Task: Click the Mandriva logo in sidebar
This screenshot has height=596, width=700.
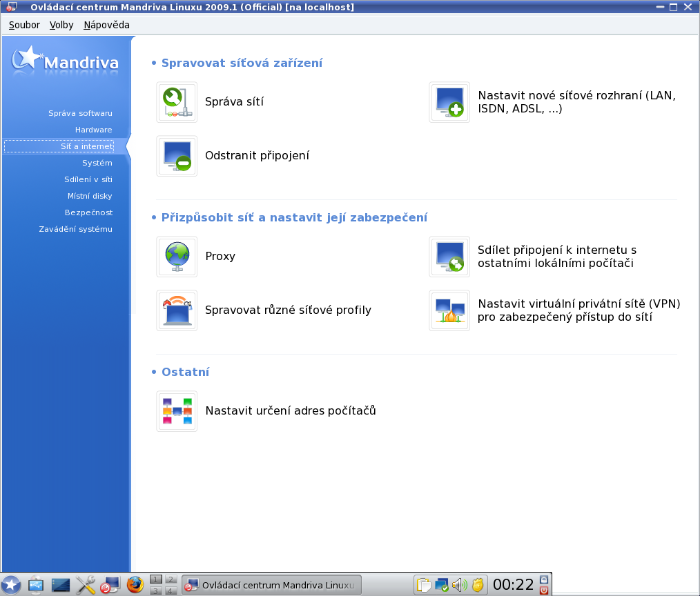Action: tap(65, 60)
